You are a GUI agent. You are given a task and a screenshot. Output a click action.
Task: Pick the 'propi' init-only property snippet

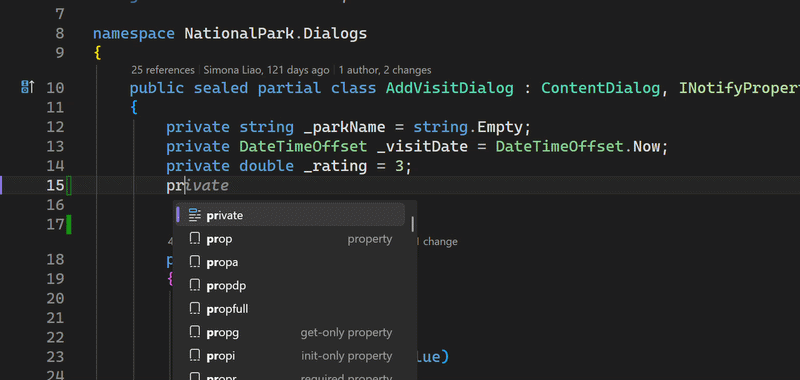pyautogui.click(x=290, y=356)
